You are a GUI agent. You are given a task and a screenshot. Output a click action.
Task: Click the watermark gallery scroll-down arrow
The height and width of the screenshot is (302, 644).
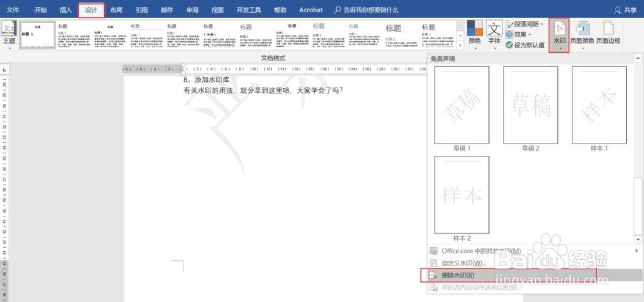(638, 239)
